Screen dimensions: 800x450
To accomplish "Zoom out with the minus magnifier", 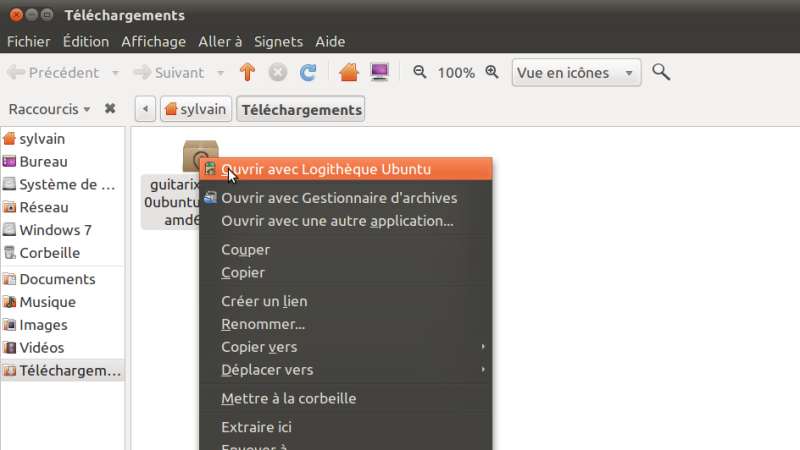I will (x=420, y=72).
